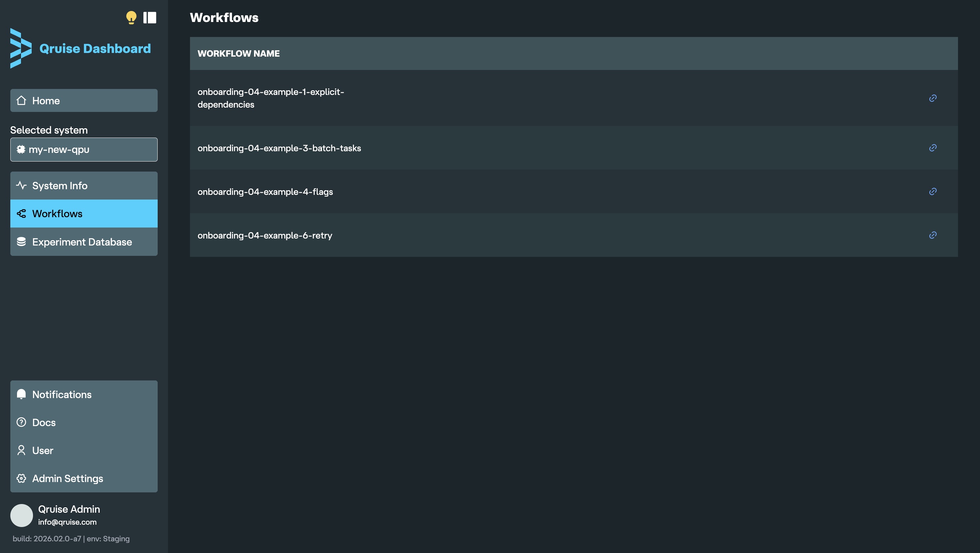Go to System Info

point(84,186)
